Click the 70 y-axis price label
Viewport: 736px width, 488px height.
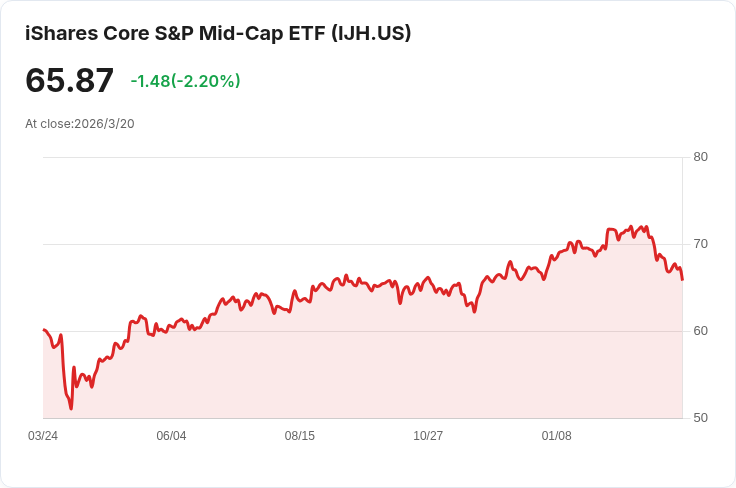click(700, 244)
